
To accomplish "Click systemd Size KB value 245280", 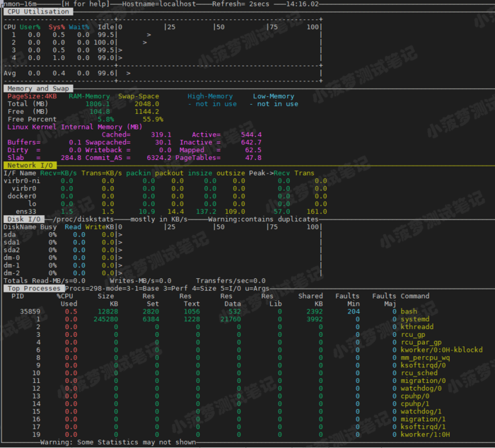I will point(106,319).
